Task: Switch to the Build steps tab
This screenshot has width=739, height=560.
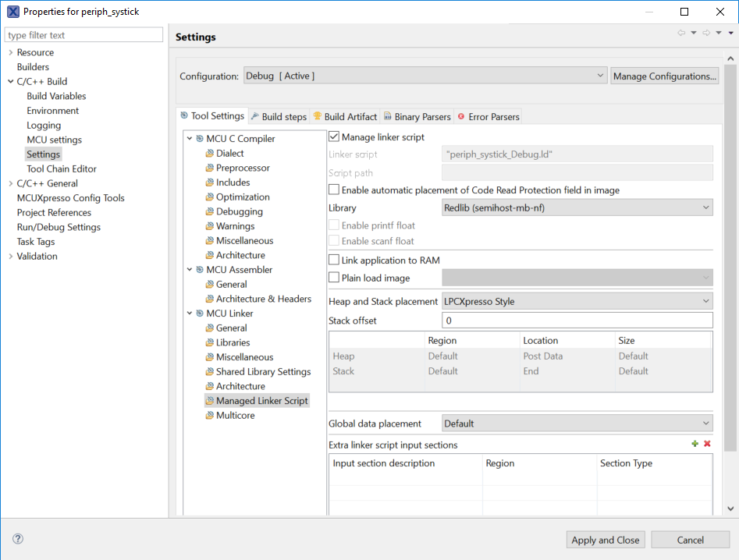Action: pyautogui.click(x=279, y=117)
